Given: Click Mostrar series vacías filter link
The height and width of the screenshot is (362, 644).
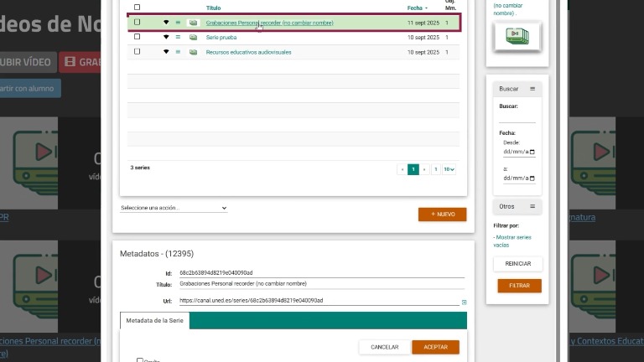Looking at the screenshot, I should tap(512, 241).
